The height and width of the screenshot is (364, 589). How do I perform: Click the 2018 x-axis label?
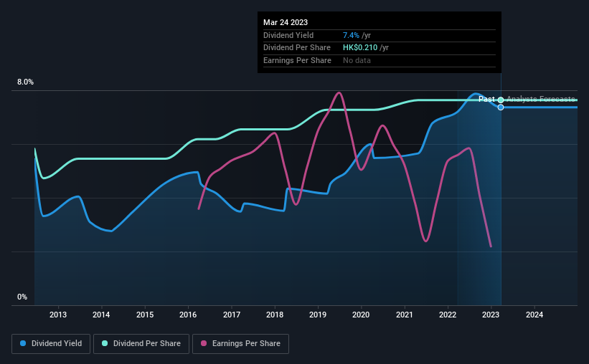(275, 315)
